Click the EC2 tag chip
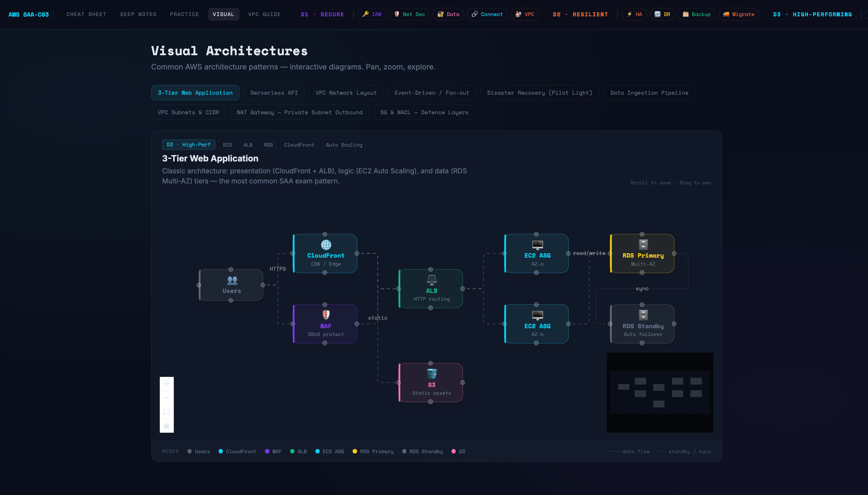 [x=227, y=145]
